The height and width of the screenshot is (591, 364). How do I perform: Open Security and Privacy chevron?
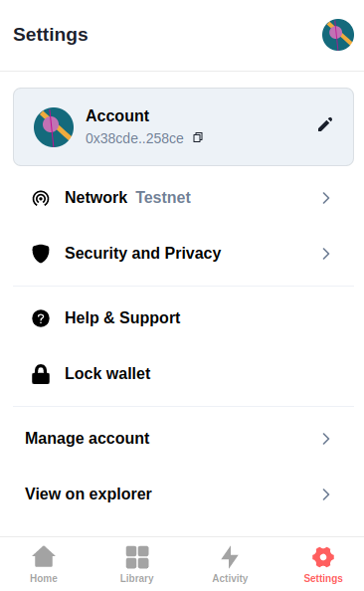326,254
